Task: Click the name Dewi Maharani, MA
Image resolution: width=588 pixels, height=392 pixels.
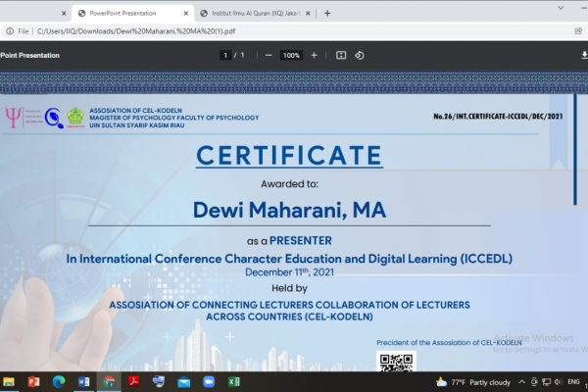Action: (x=289, y=210)
